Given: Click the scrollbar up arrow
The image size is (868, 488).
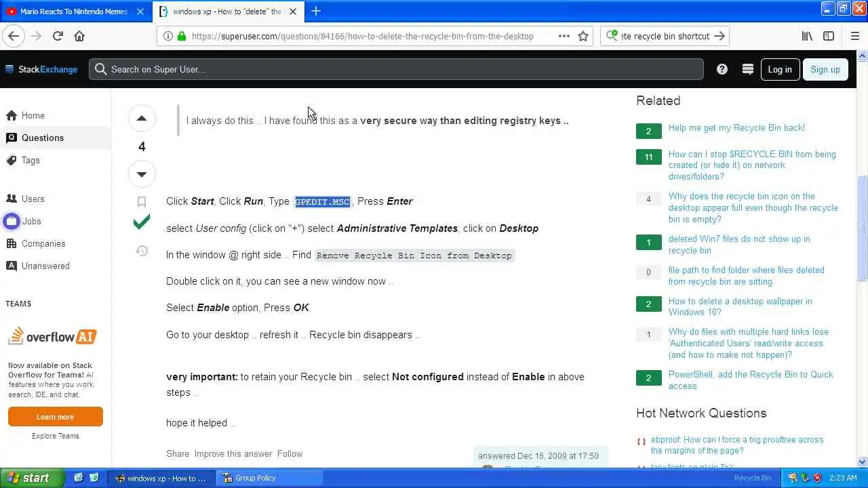Looking at the screenshot, I should click(x=863, y=56).
